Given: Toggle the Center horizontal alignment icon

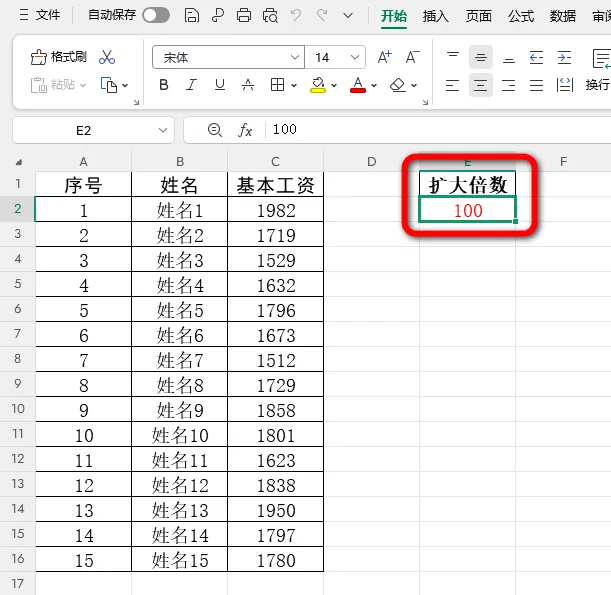Looking at the screenshot, I should 481,85.
